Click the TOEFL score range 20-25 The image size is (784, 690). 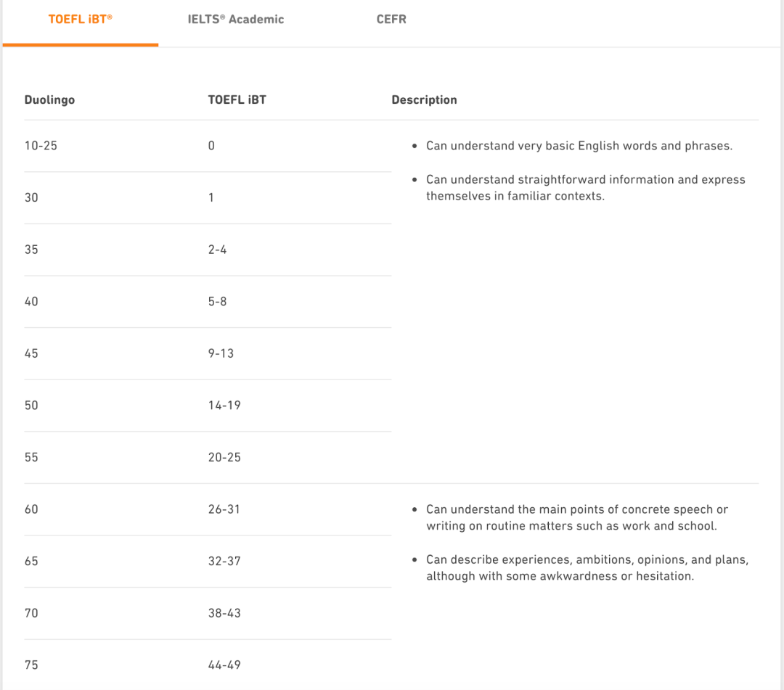tap(224, 458)
